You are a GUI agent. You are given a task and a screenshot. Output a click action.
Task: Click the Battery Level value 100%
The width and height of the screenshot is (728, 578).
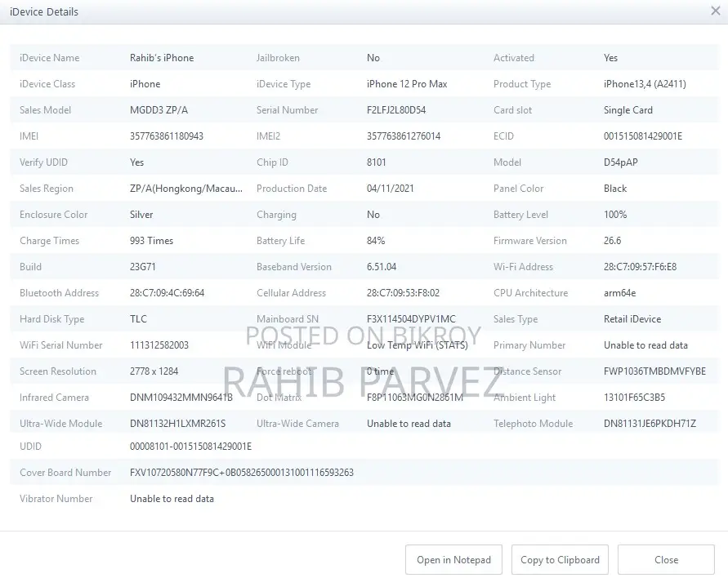(x=614, y=215)
